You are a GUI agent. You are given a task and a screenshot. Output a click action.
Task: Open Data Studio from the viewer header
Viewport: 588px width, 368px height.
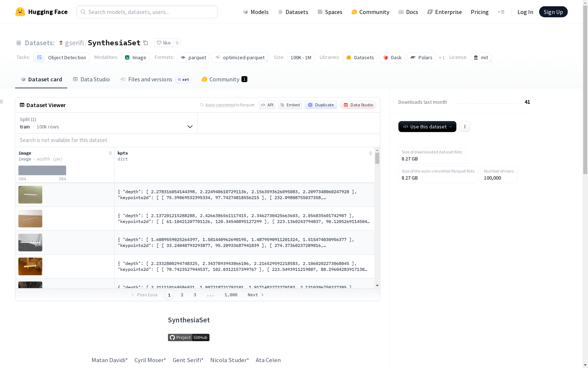(x=358, y=105)
